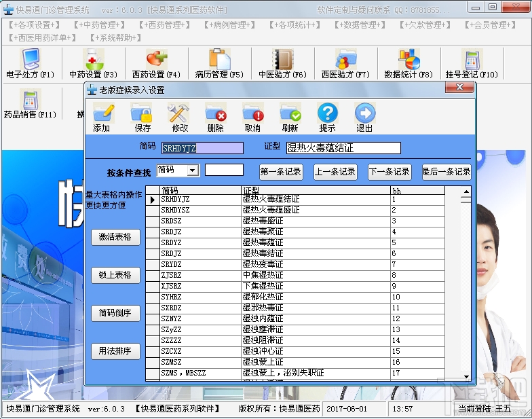Select the row with 湿郁化热证
The height and width of the screenshot is (419, 532).
[295, 297]
